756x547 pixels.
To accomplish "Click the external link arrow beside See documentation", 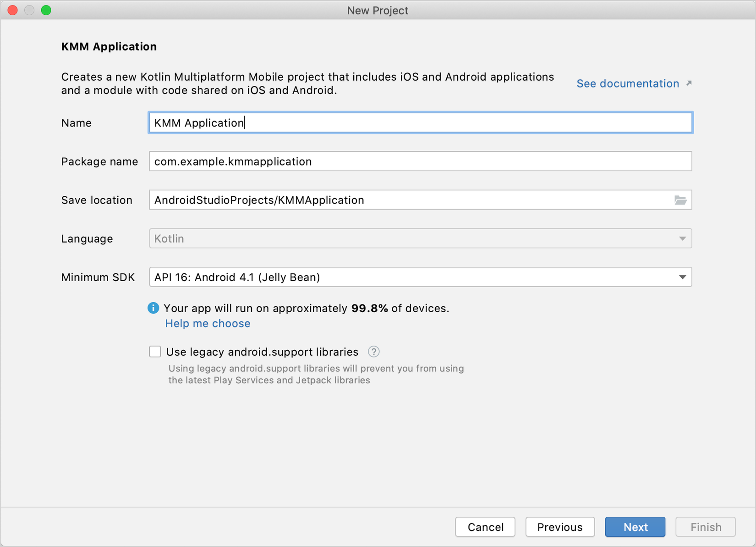I will pyautogui.click(x=689, y=83).
